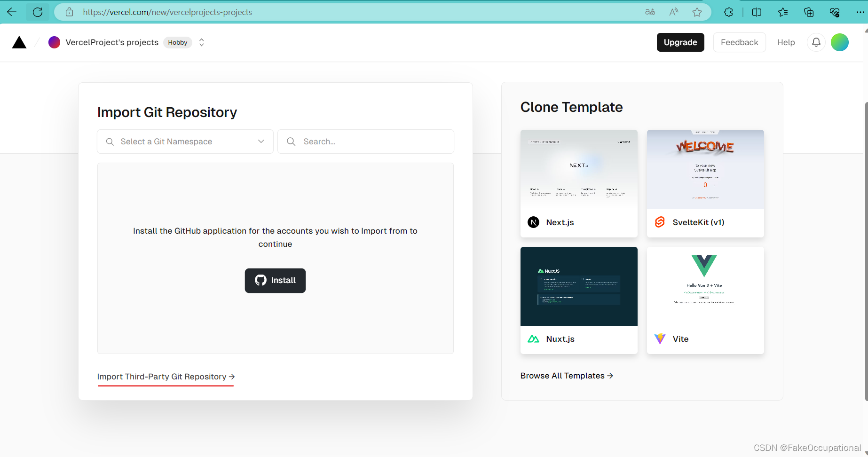Select the SvelteKit (v1) template preview thumbnail
The image size is (868, 457).
tap(705, 169)
